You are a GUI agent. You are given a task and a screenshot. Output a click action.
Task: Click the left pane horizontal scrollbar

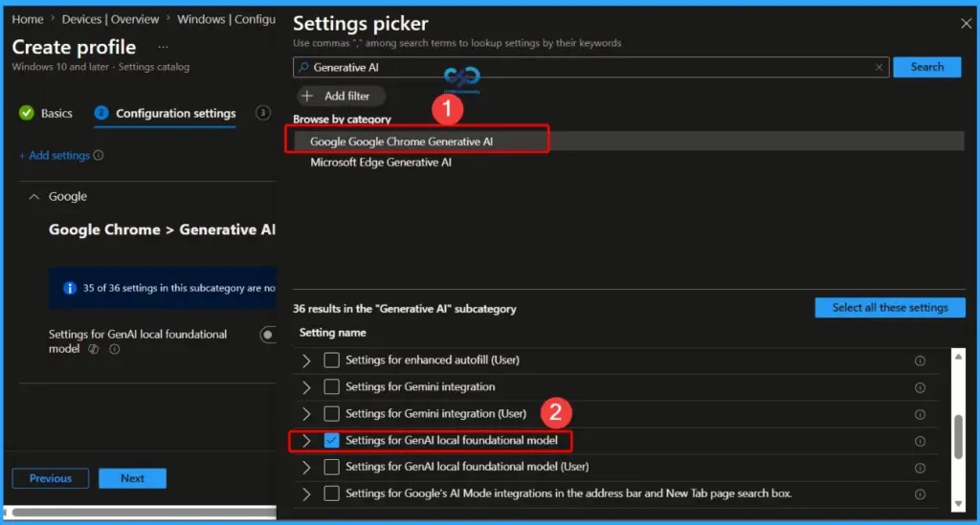144,513
